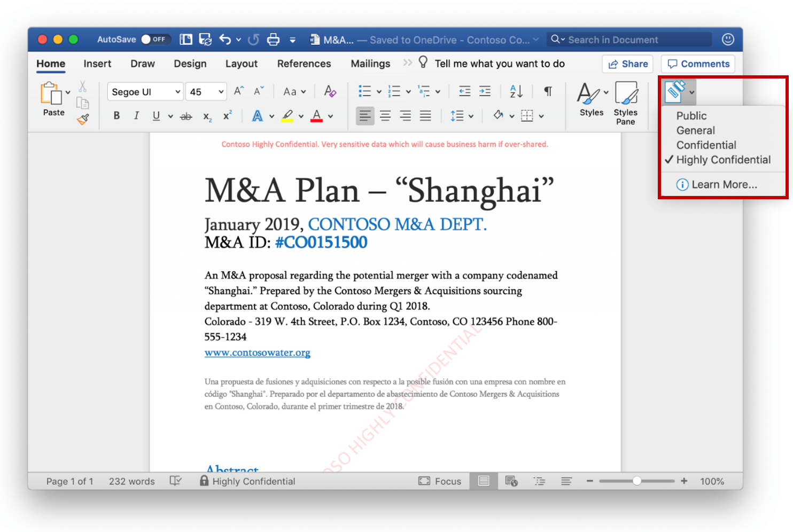
Task: Select the text highlight color tool
Action: point(287,115)
